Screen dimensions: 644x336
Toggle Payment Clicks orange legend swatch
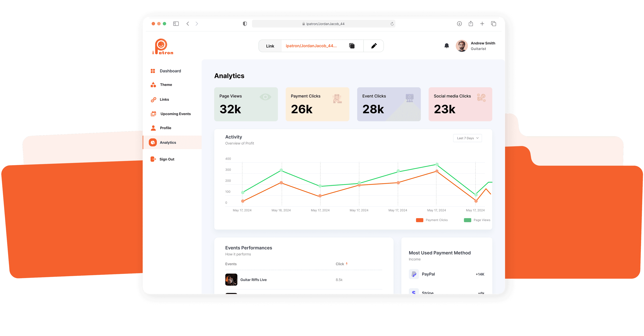tap(419, 220)
